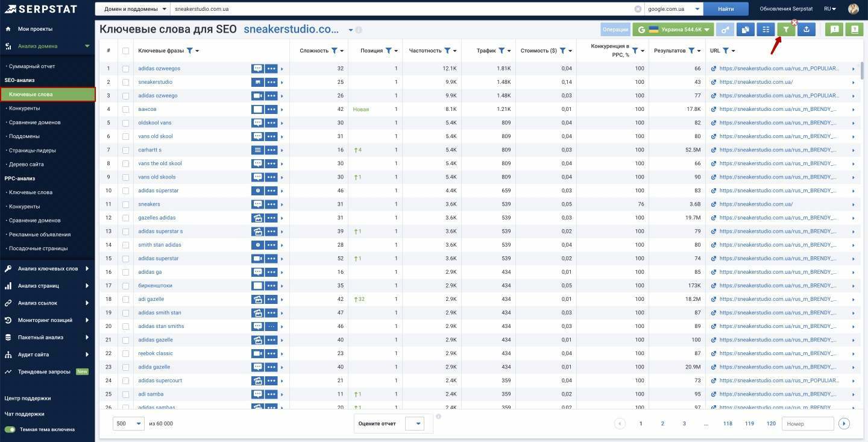Collapse Анализ домена sidebar section
Image resolution: width=868 pixels, height=442 pixels.
tap(48, 46)
